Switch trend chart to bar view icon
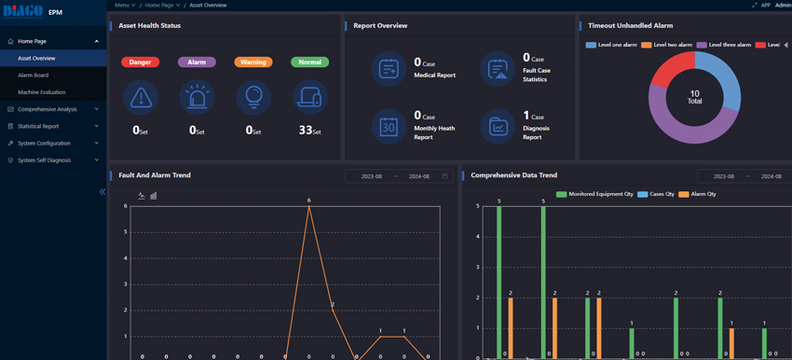This screenshot has height=360, width=792. click(154, 196)
